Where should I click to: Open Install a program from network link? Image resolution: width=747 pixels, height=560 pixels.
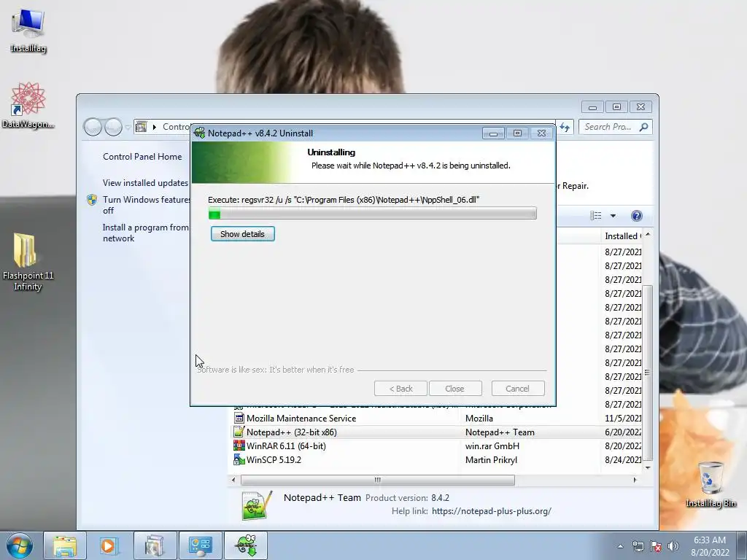click(x=146, y=233)
